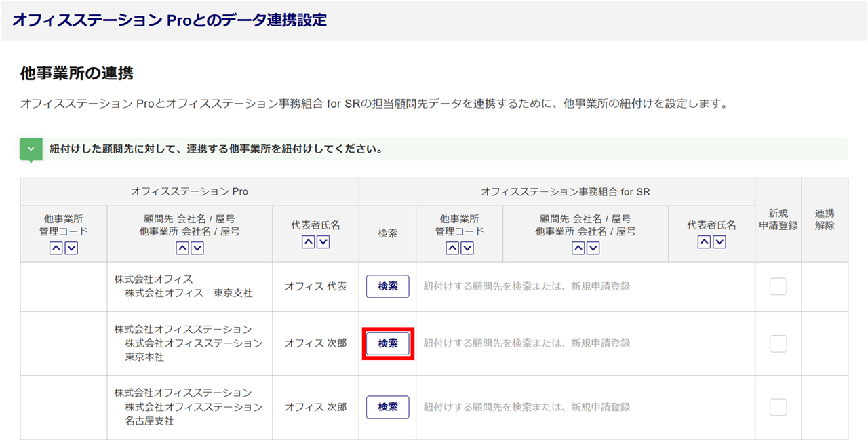Image resolution: width=868 pixels, height=447 pixels.
Task: Click placeholder field in 東京支社 row
Action: point(585,286)
